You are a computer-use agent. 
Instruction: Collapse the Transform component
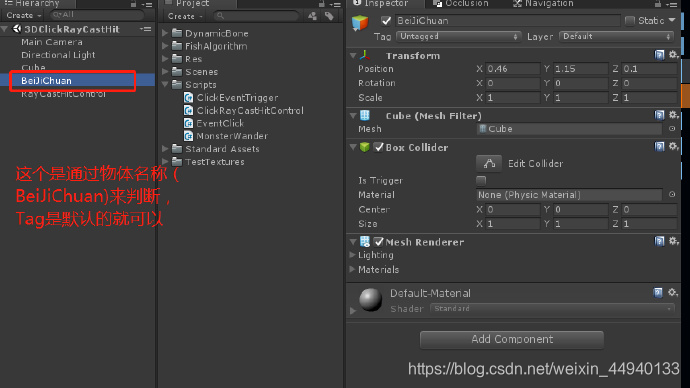[x=353, y=56]
